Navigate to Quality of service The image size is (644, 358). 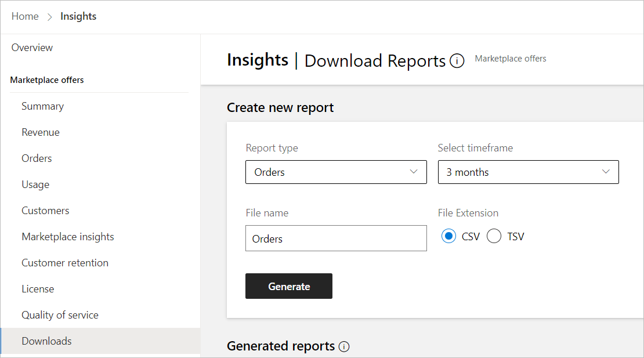point(60,315)
